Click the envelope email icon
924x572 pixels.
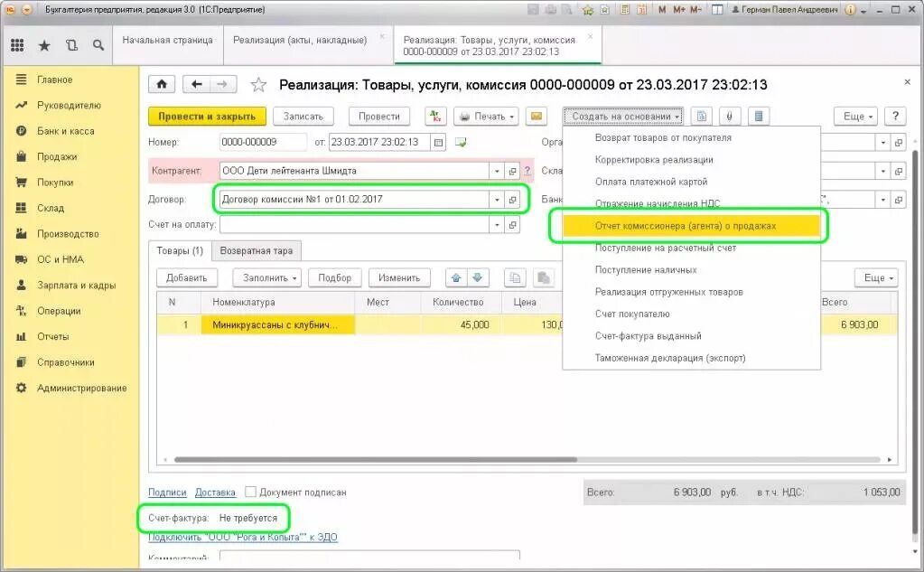click(537, 117)
